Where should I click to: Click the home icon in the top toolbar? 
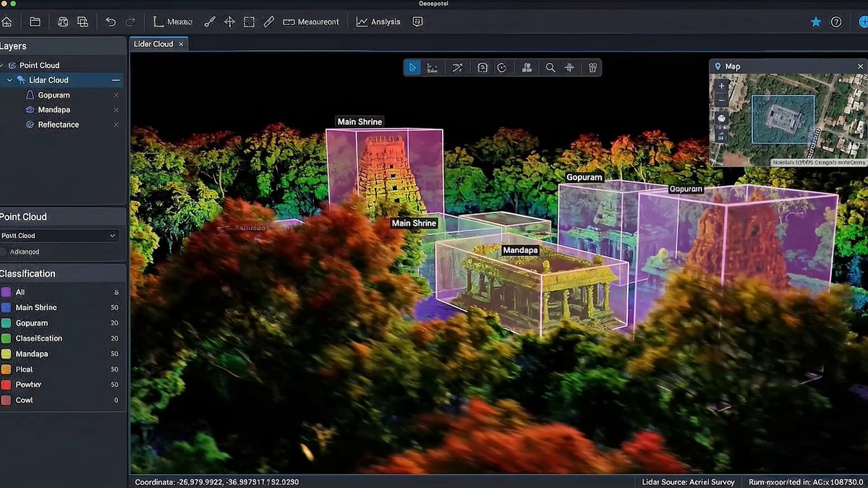[7, 22]
